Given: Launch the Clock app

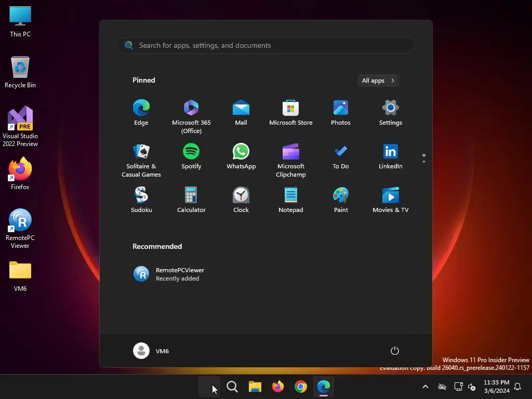Looking at the screenshot, I should tap(241, 200).
